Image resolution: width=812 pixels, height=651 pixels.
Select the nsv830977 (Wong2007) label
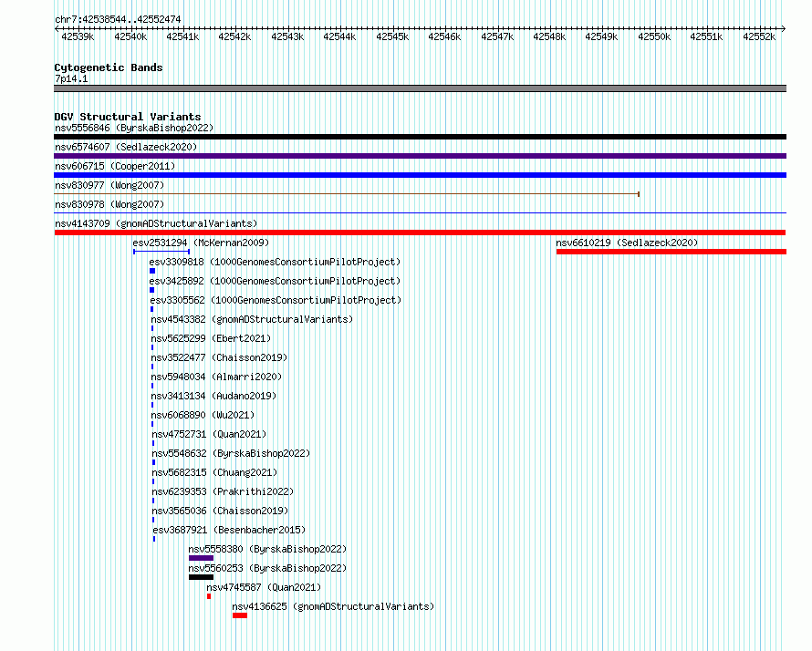[x=109, y=185]
